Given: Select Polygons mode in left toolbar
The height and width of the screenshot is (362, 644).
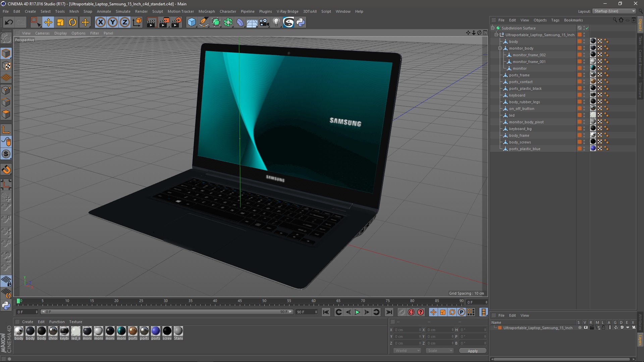Looking at the screenshot, I should (x=6, y=114).
